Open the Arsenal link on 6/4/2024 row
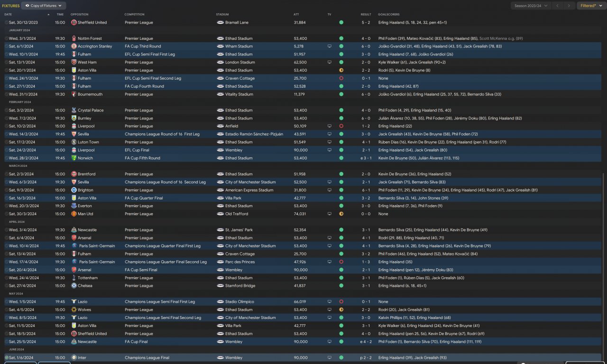Viewport: 607px width, 364px height. point(84,238)
